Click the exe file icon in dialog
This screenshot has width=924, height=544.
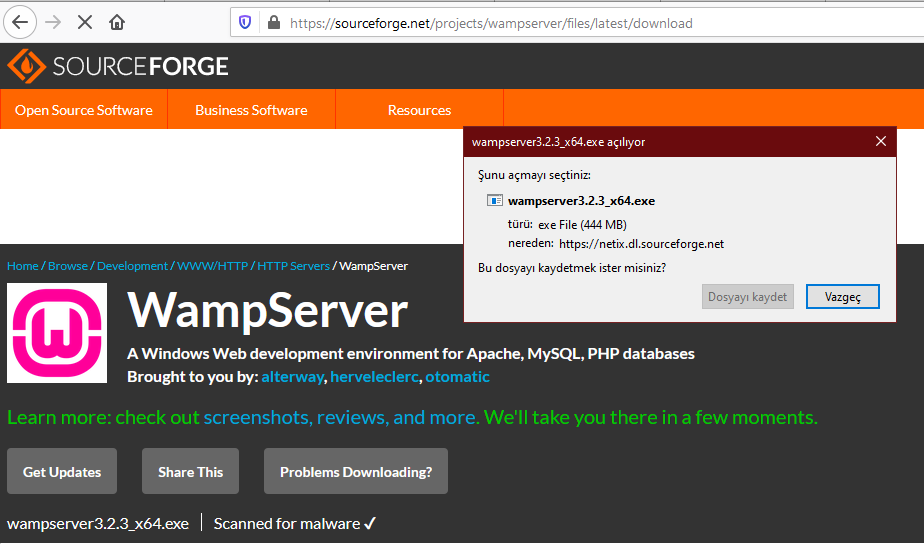click(494, 200)
